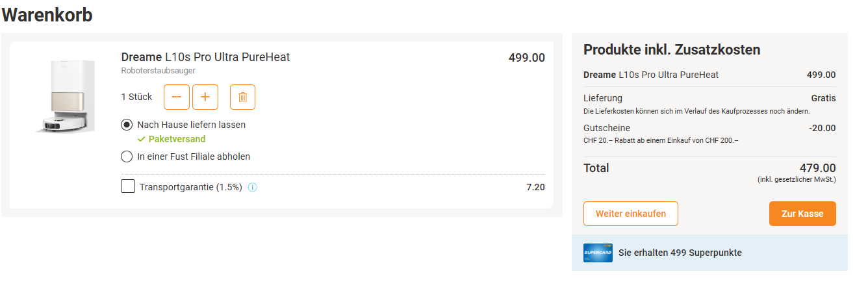Enable the Transportgarantie checkbox
This screenshot has height=300, width=868.
[x=128, y=186]
